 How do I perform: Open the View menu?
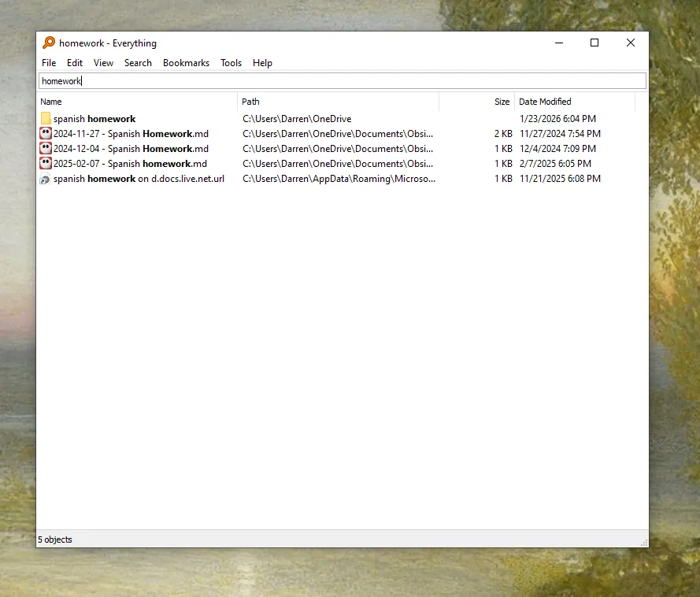click(x=103, y=62)
